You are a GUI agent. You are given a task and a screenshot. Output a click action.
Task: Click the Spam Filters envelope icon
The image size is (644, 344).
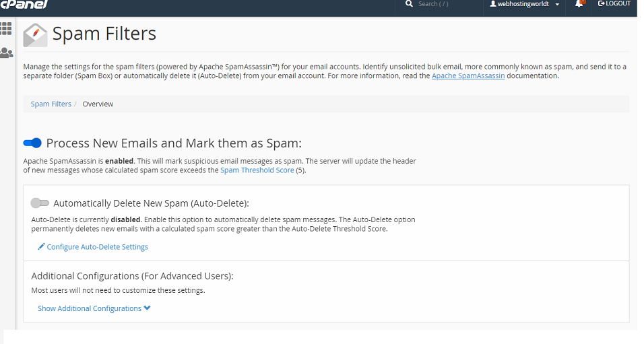[35, 35]
